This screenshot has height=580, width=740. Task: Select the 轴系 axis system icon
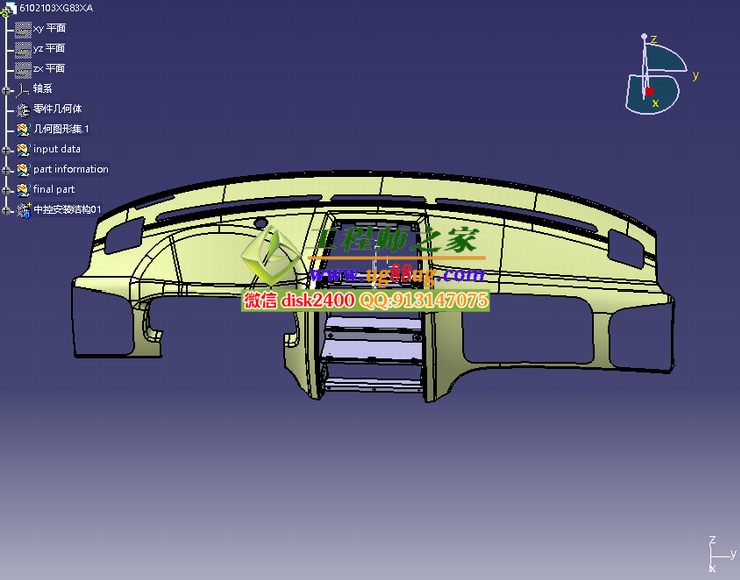coord(23,89)
